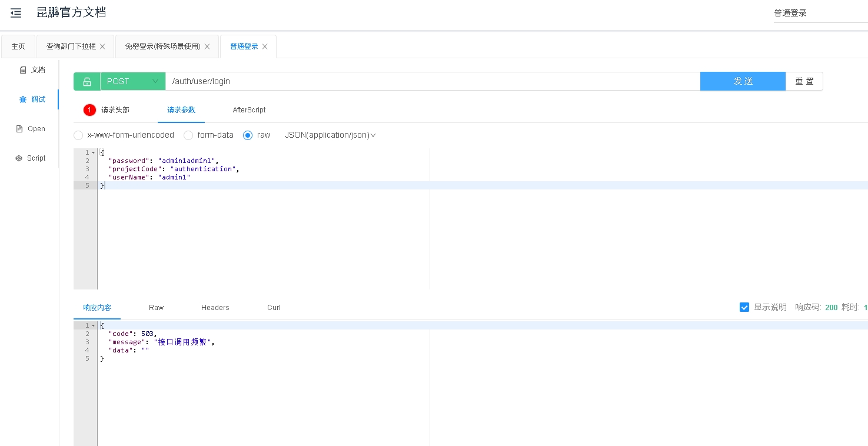Toggle the 显示说明 checkbox
Viewport: 868px width, 446px height.
(744, 307)
